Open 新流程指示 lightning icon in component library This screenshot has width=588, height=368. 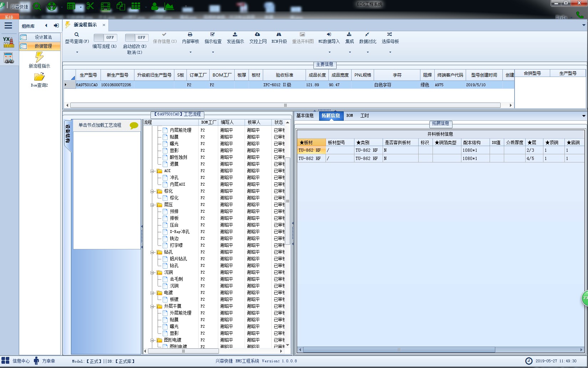pyautogui.click(x=39, y=57)
